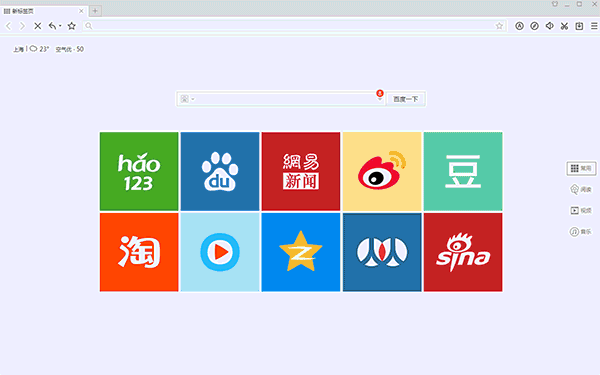The image size is (600, 375).
Task: Open the hamburger main menu
Action: click(594, 26)
